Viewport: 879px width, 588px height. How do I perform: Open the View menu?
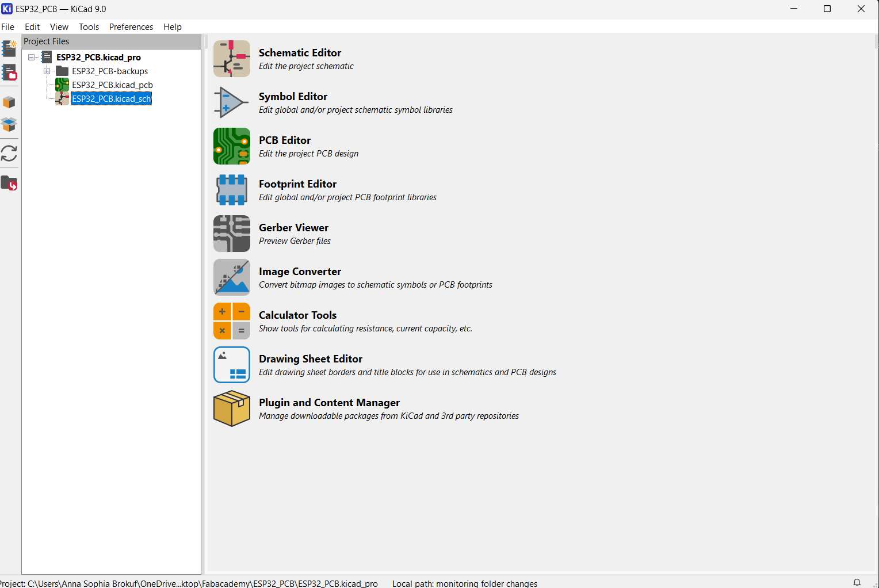59,27
